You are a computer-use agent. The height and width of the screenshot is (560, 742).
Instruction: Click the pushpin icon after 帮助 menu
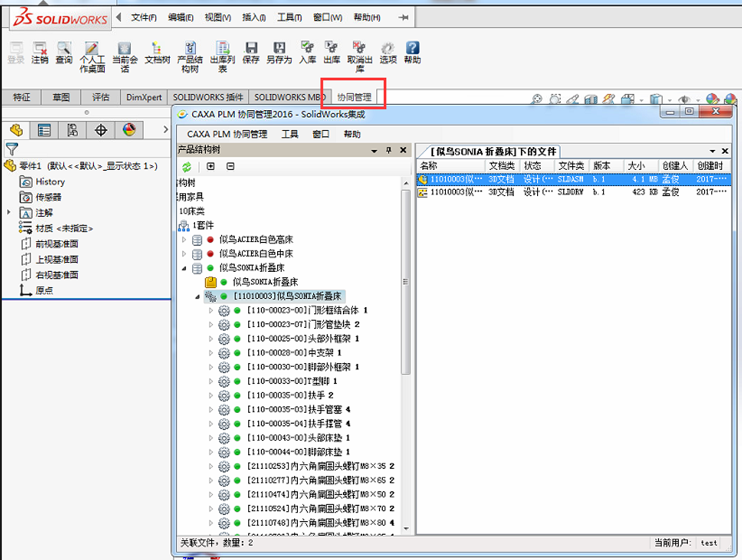click(x=403, y=17)
